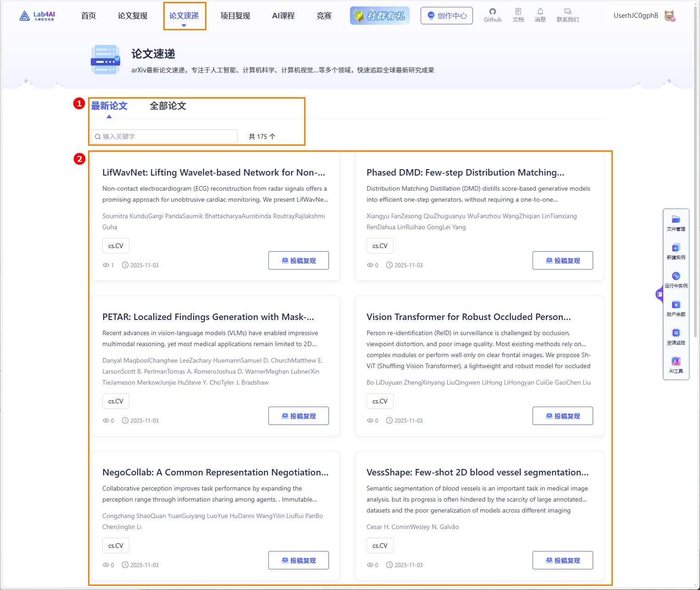The height and width of the screenshot is (590, 700).
Task: Check 账户余额 in the side panel
Action: pyautogui.click(x=676, y=308)
